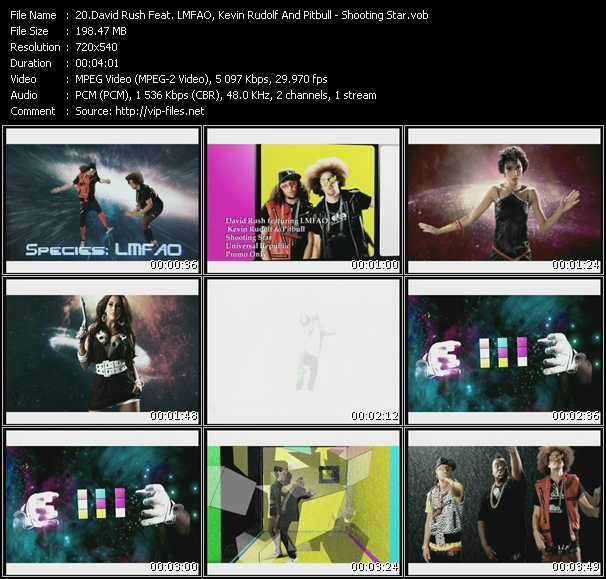This screenshot has height=579, width=606.
Task: Select the thumbnail timestamped 00:01:00
Action: (x=303, y=200)
